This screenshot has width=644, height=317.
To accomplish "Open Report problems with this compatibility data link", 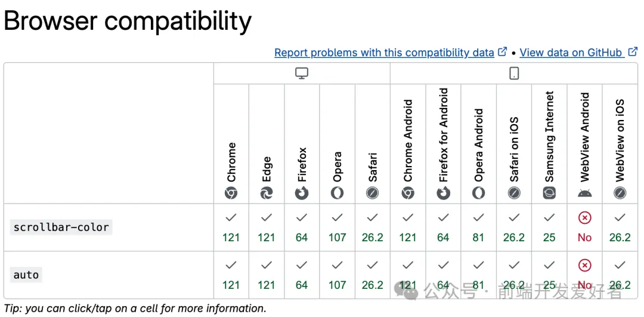I will (384, 53).
